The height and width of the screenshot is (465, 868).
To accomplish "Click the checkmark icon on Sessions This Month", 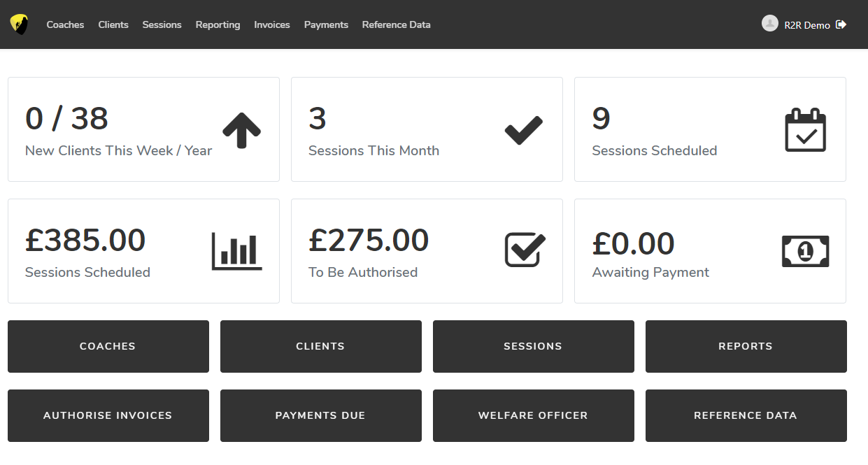I will tap(524, 130).
